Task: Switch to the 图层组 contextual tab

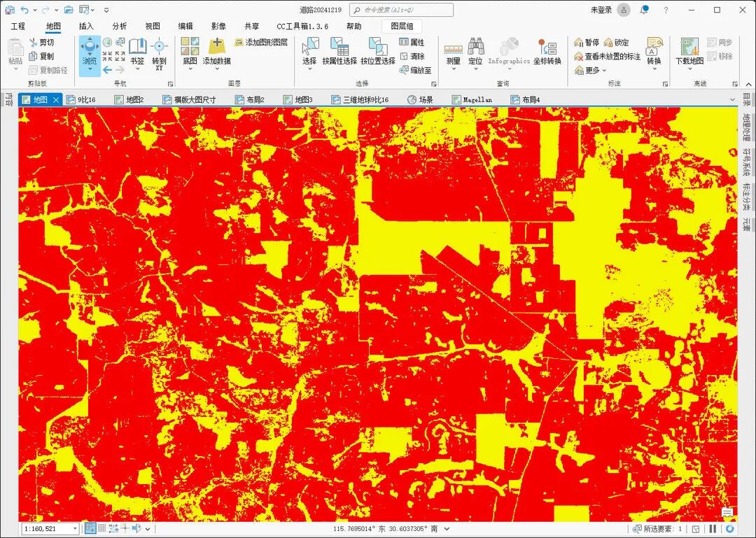Action: click(402, 26)
